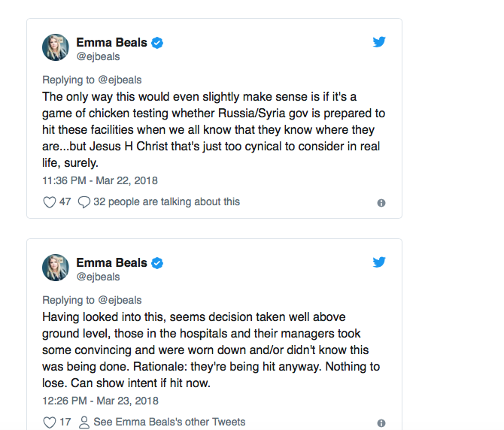Click verified badge in first tweet
Viewport: 504px width, 430px height.
(x=158, y=43)
